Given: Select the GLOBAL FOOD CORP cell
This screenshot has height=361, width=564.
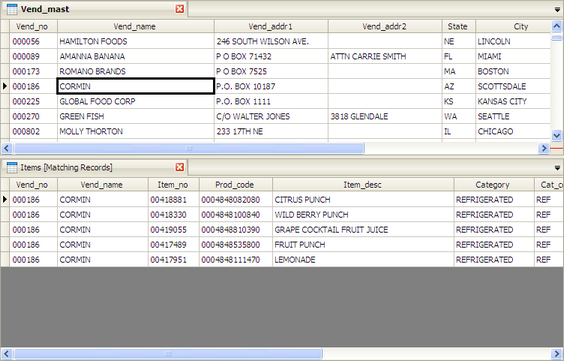Looking at the screenshot, I should (x=136, y=101).
